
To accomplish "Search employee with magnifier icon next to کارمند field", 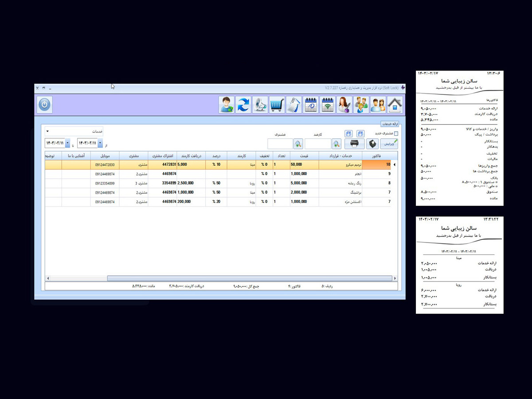I will tap(337, 144).
